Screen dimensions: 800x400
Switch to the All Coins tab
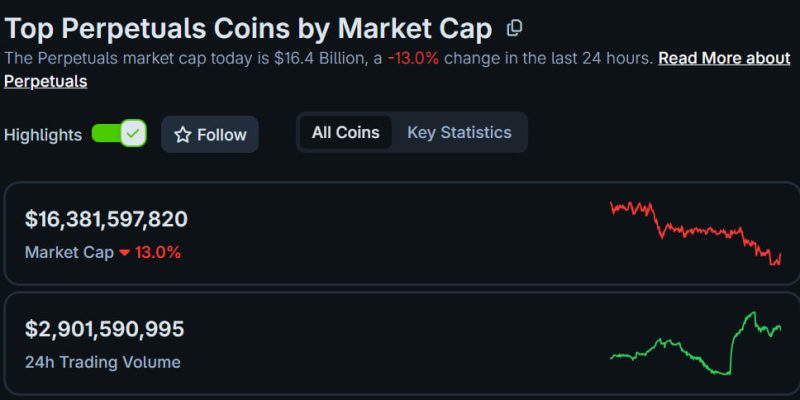[x=346, y=132]
